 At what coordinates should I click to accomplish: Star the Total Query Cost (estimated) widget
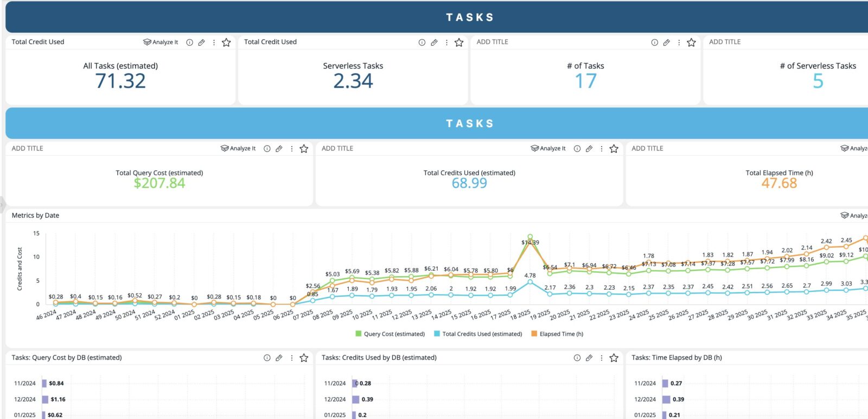(304, 149)
